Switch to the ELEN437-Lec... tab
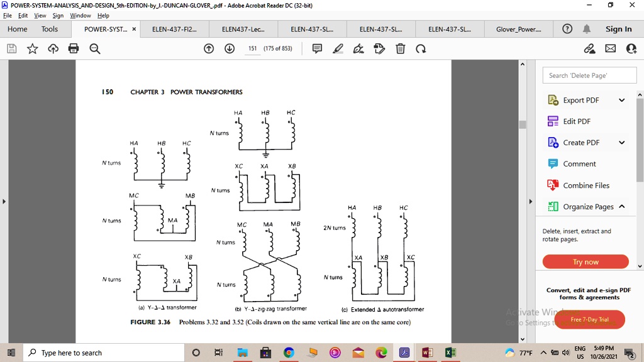The height and width of the screenshot is (362, 644). [243, 29]
